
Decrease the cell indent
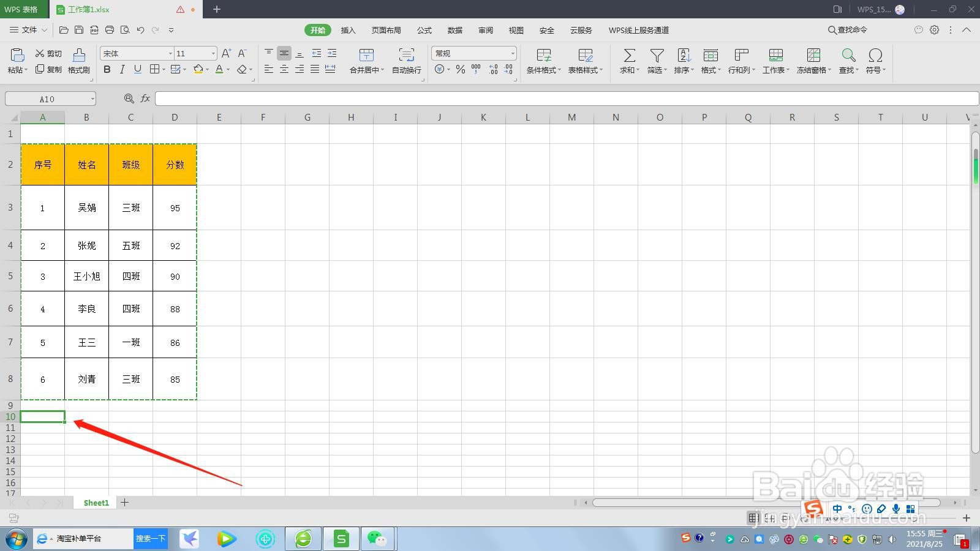click(316, 53)
